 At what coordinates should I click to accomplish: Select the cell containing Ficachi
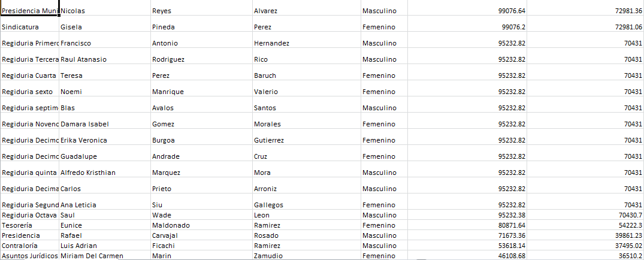201,246
